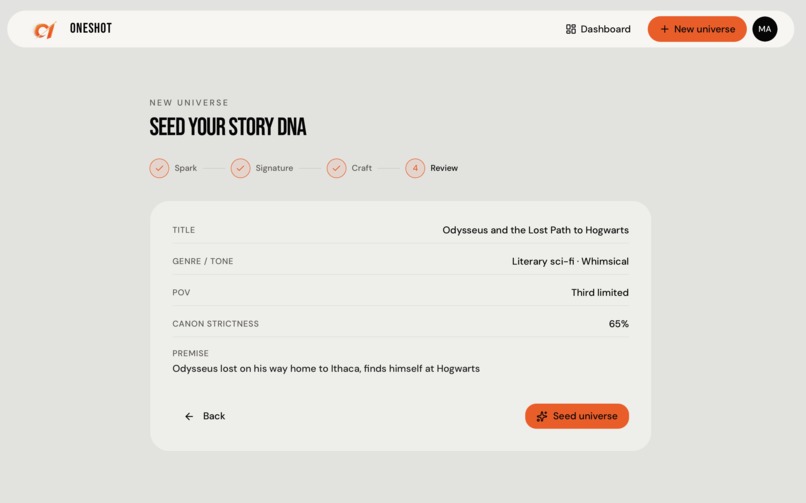Click the Oneshot orange logo icon
Screen dimensions: 806x503
click(45, 29)
